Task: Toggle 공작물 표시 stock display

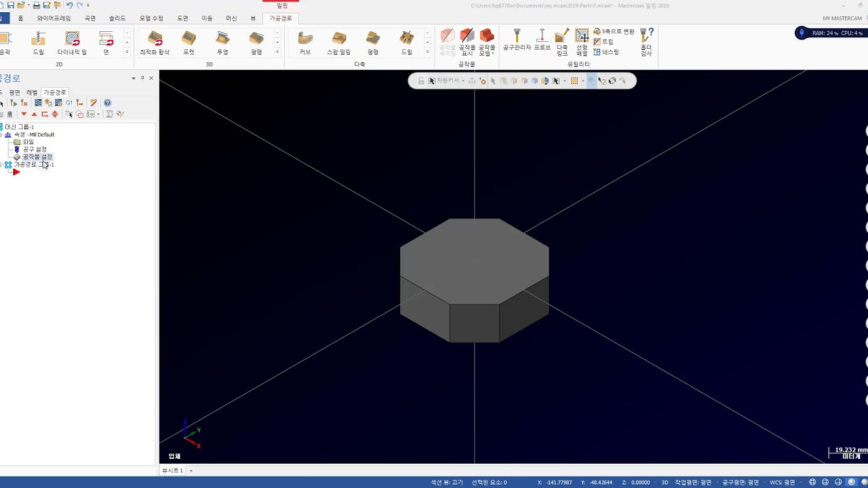Action: (467, 43)
